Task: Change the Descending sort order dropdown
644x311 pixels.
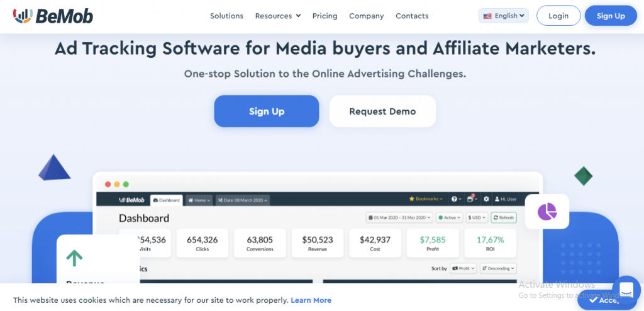Action: (x=498, y=268)
